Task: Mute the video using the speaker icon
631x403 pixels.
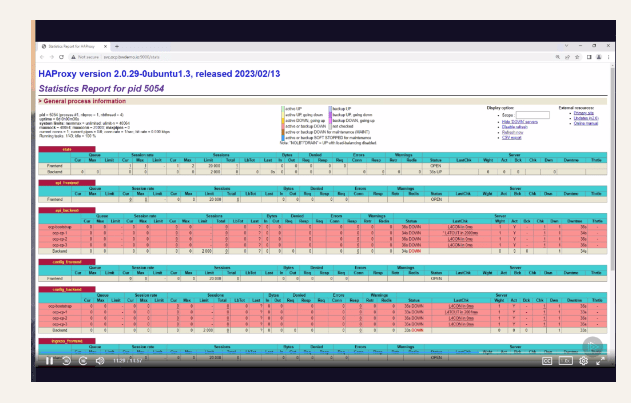Action: click(100, 361)
